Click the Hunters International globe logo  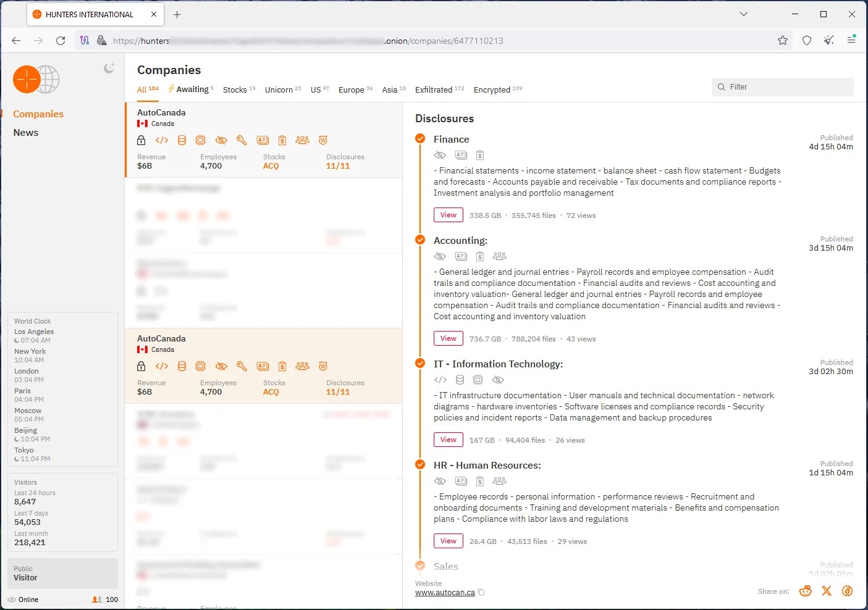click(36, 80)
